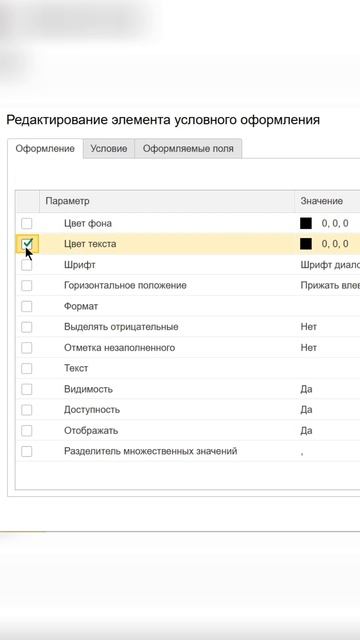Open the Оформляемые поля tab
The height and width of the screenshot is (640, 360).
[188, 149]
